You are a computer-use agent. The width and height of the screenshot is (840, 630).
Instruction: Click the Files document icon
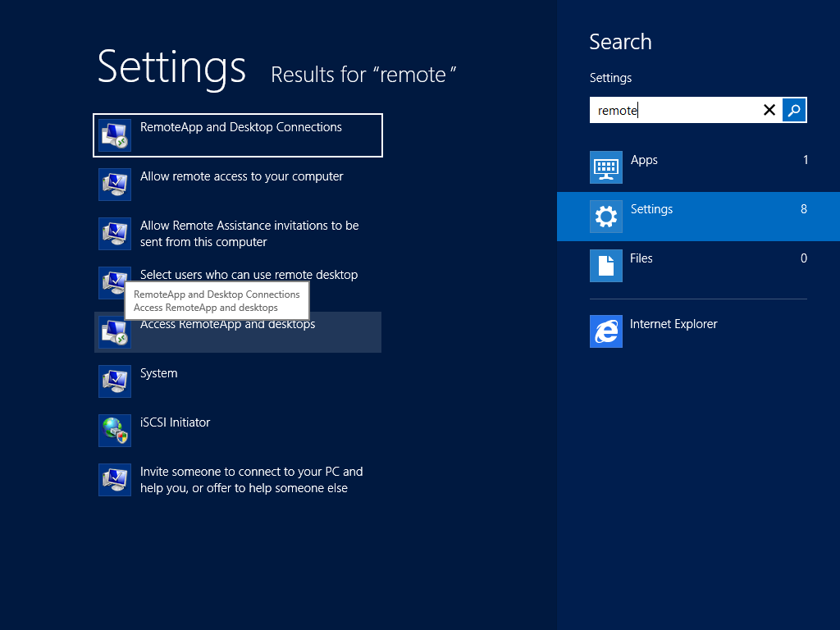[x=605, y=266]
